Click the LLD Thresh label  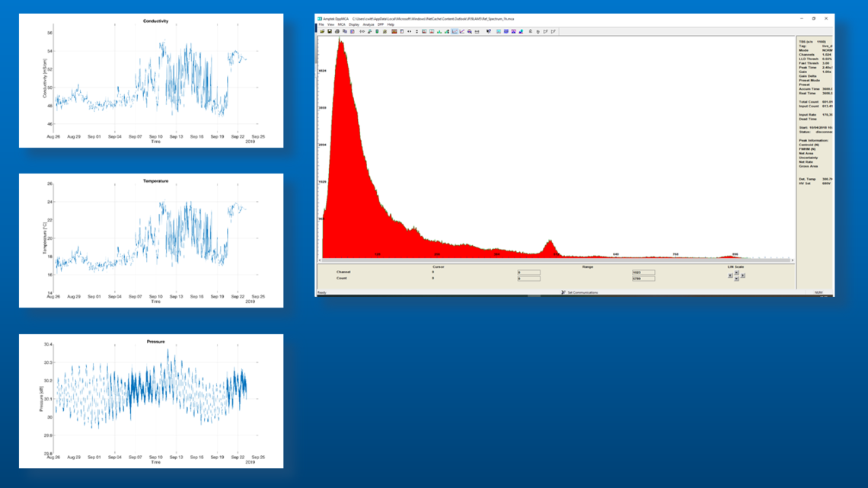(808, 59)
